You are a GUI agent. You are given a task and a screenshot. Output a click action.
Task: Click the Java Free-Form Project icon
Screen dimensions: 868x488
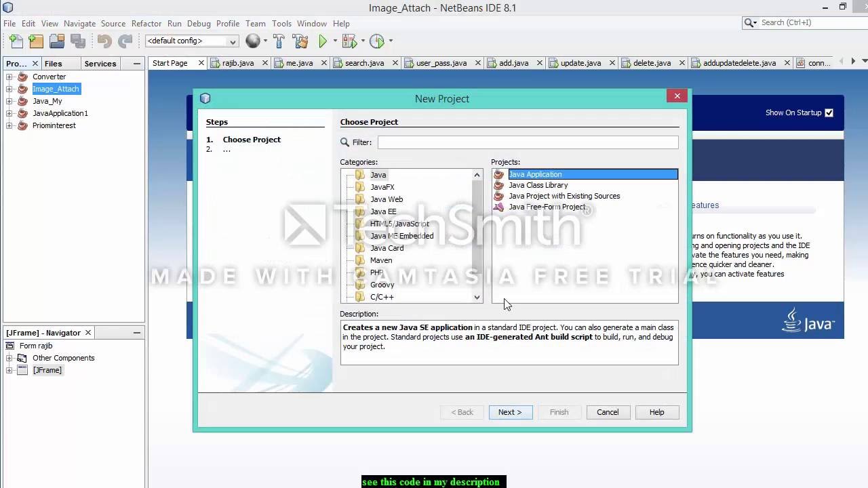tap(499, 207)
